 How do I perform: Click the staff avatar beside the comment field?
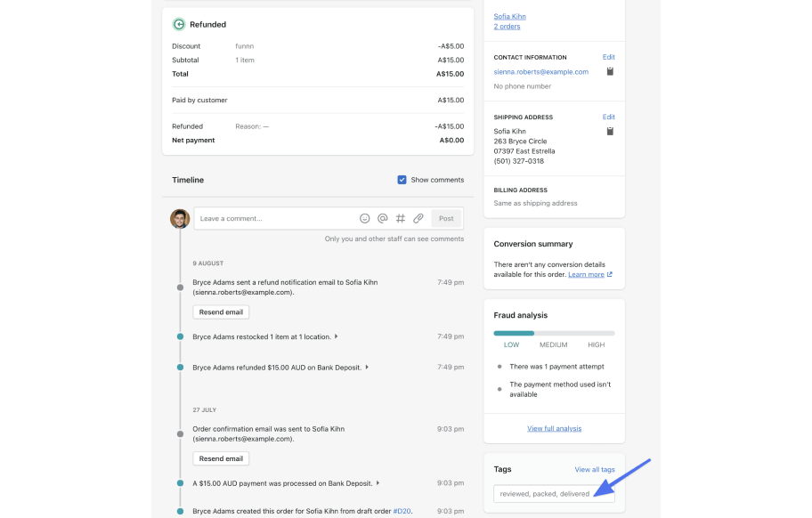180,218
